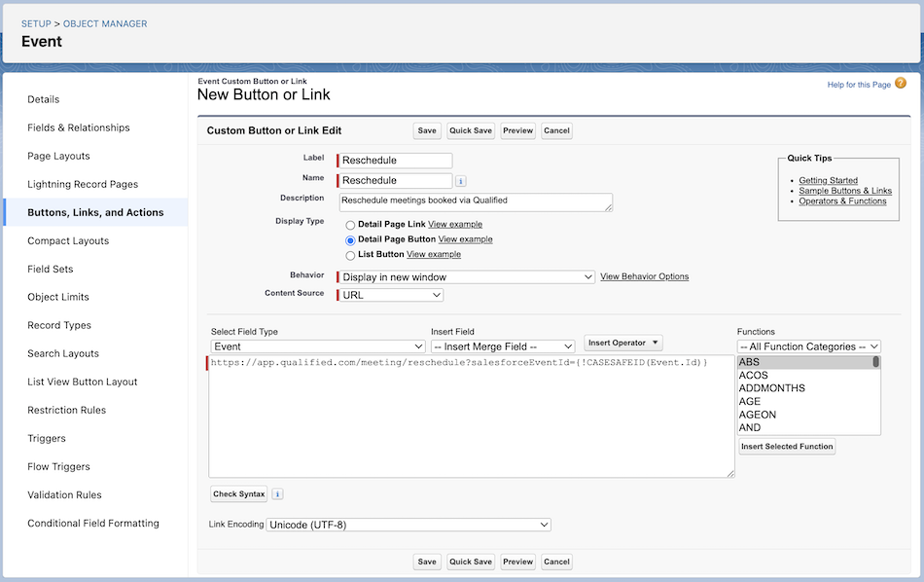
Task: Open the Select Field Type dropdown
Action: coord(318,346)
